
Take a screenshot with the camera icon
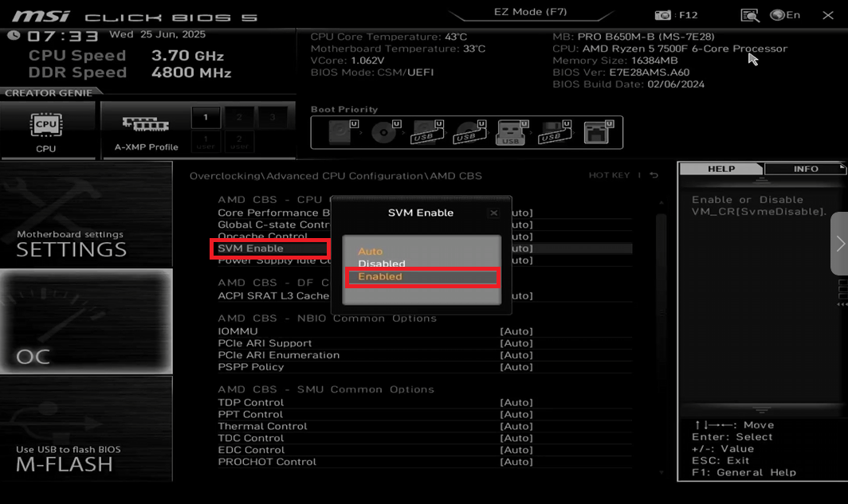coord(662,15)
